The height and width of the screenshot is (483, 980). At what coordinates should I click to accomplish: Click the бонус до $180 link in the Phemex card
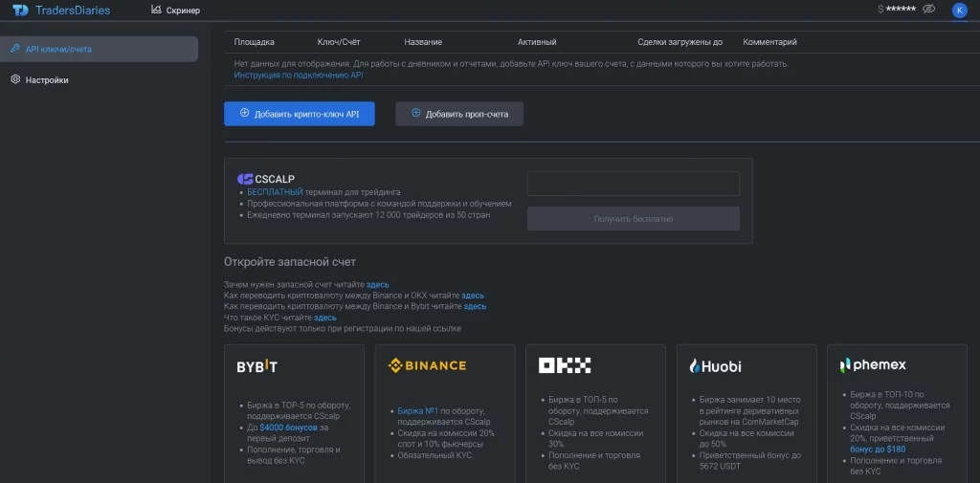click(x=878, y=450)
